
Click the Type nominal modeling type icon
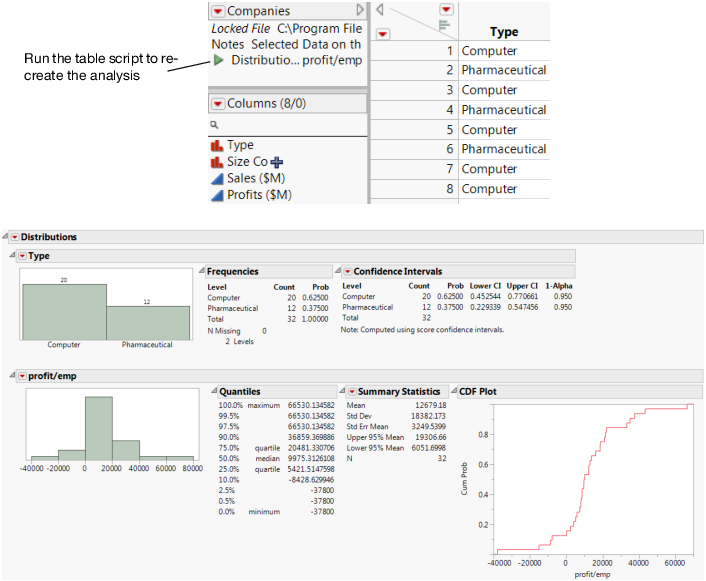point(217,146)
